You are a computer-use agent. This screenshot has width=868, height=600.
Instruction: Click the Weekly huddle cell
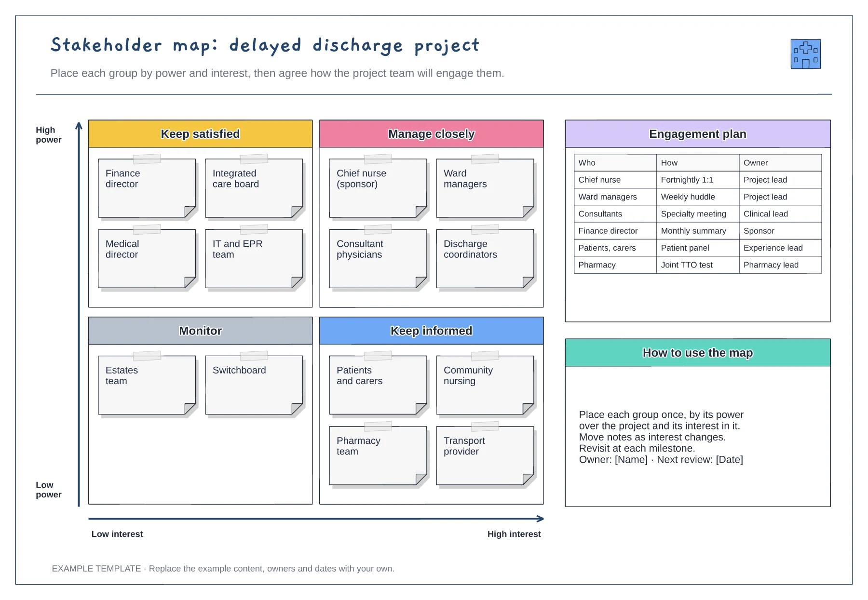tap(697, 197)
